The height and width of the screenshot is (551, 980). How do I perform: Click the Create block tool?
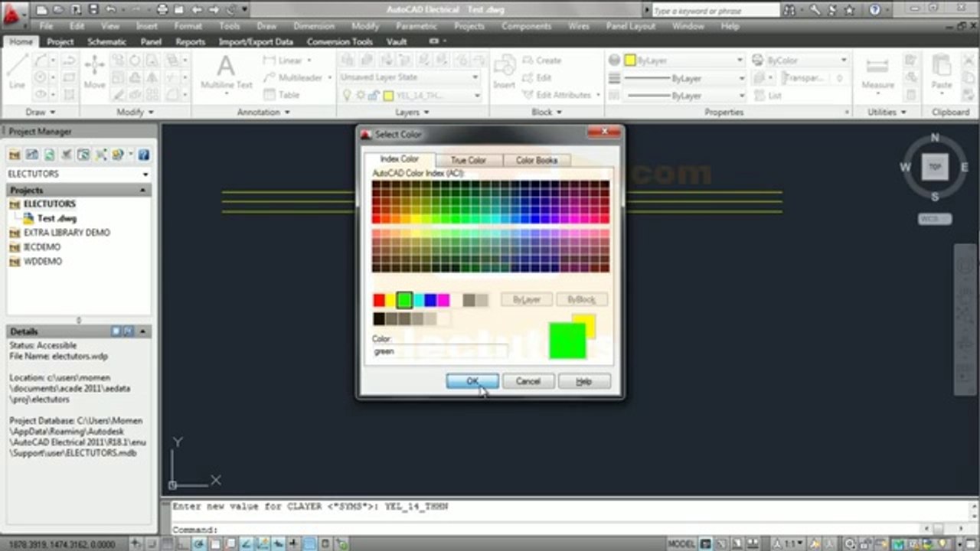(541, 60)
